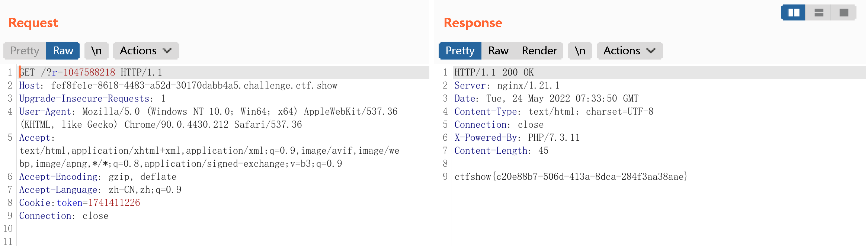Select the side-by-side split layout icon
868x246 pixels.
coord(793,13)
